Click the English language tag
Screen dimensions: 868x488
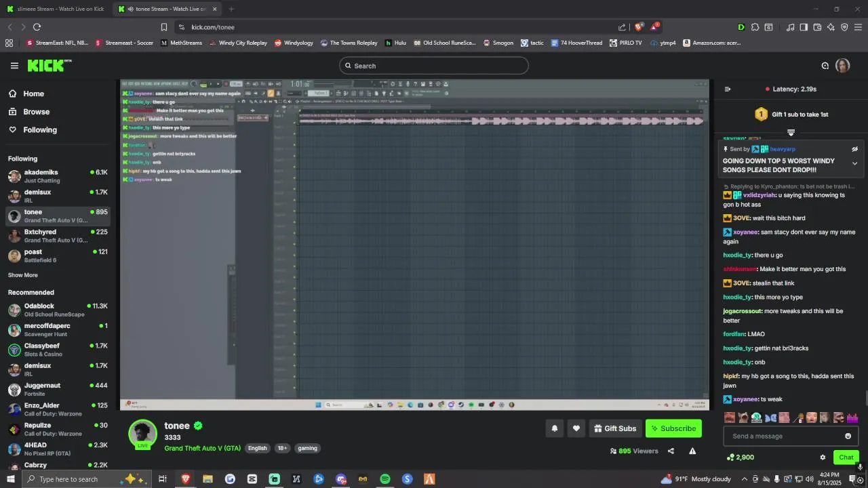pos(257,448)
